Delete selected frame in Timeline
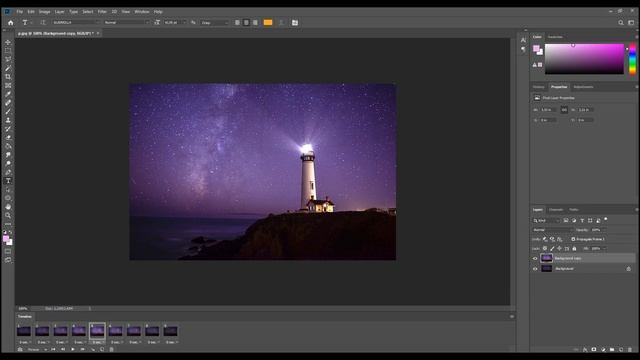This screenshot has height=360, width=640. (111, 349)
